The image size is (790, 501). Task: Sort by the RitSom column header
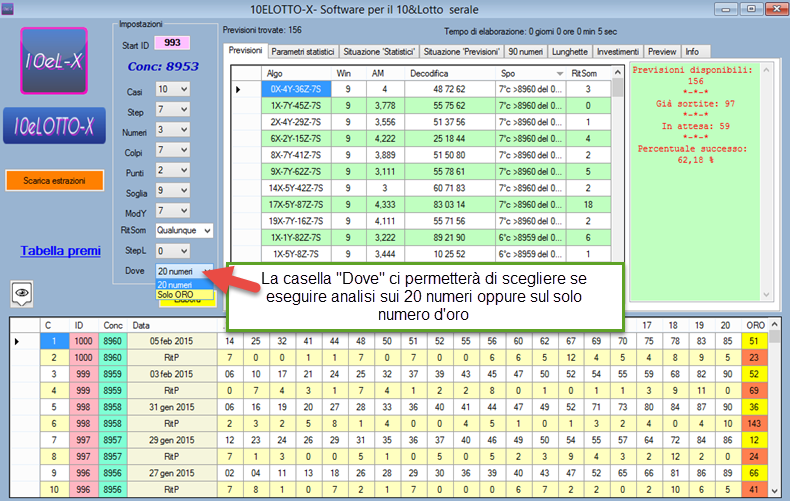(x=588, y=74)
